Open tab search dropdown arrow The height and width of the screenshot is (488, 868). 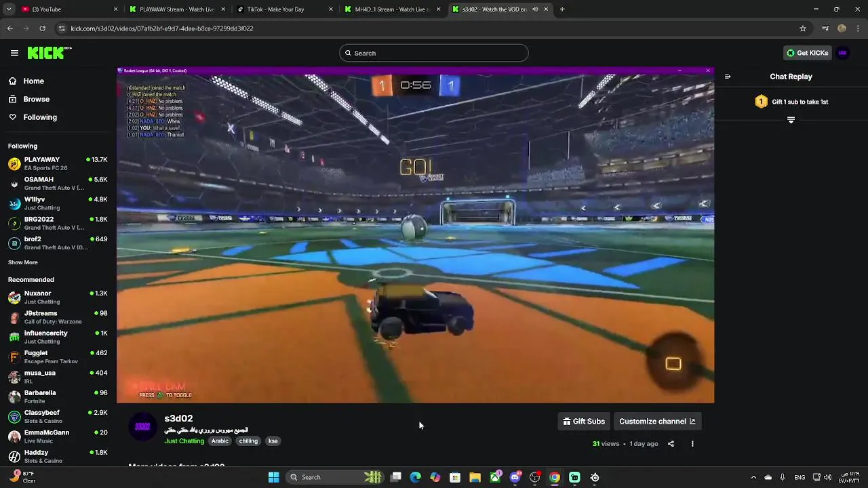click(x=9, y=9)
